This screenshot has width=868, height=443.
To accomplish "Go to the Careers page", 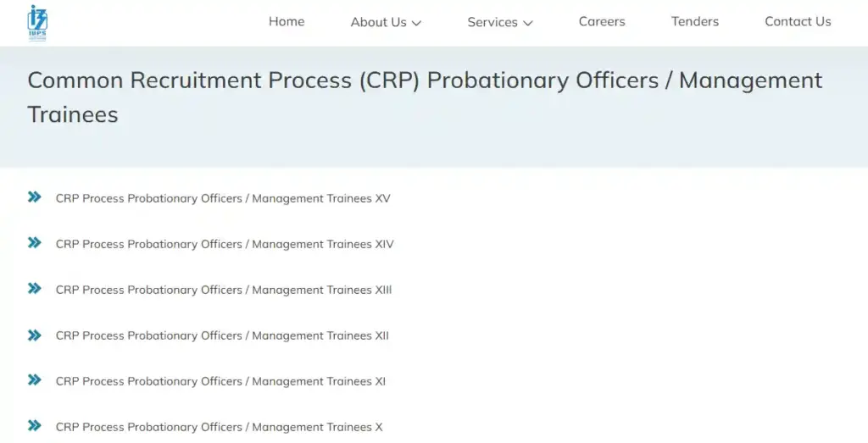I will [x=602, y=22].
